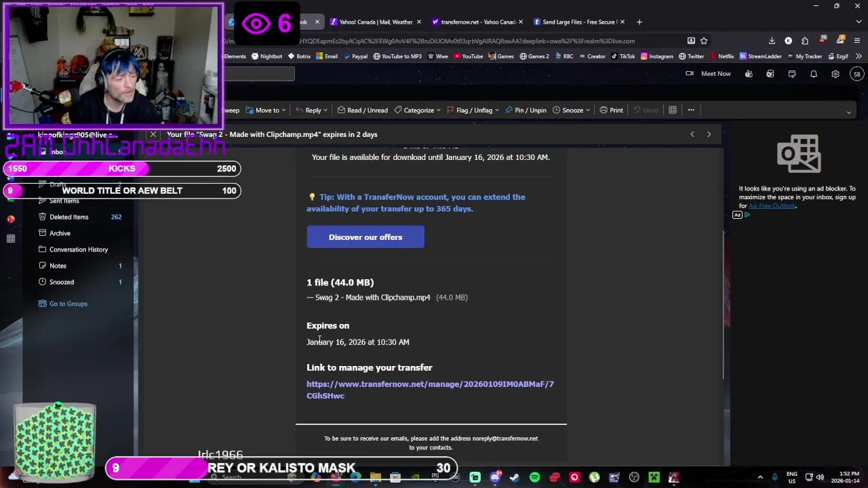Open the Instagram bookmark
Image resolution: width=868 pixels, height=488 pixels.
[x=656, y=56]
